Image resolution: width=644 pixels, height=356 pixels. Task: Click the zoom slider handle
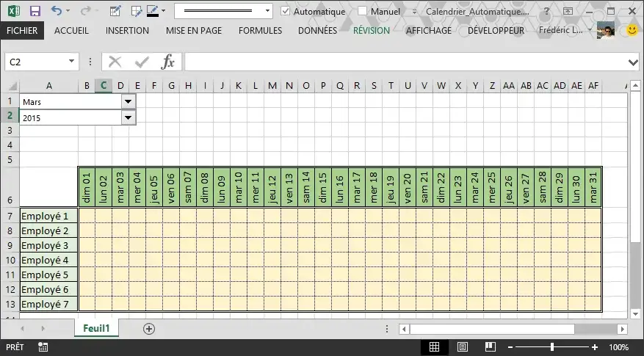tap(552, 347)
